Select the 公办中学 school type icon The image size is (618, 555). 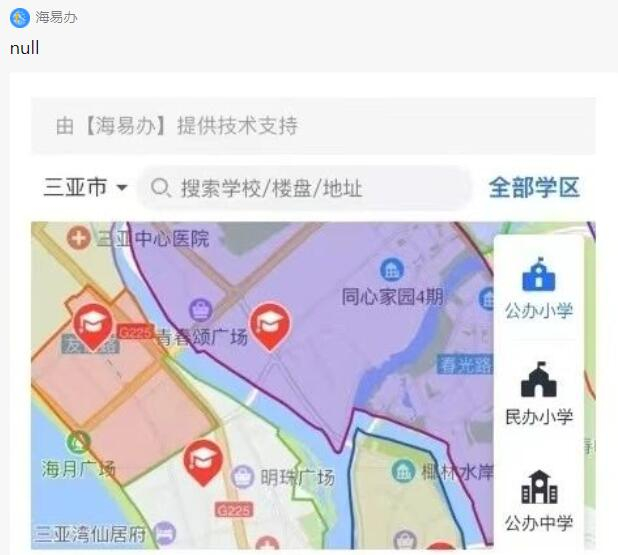tap(539, 501)
